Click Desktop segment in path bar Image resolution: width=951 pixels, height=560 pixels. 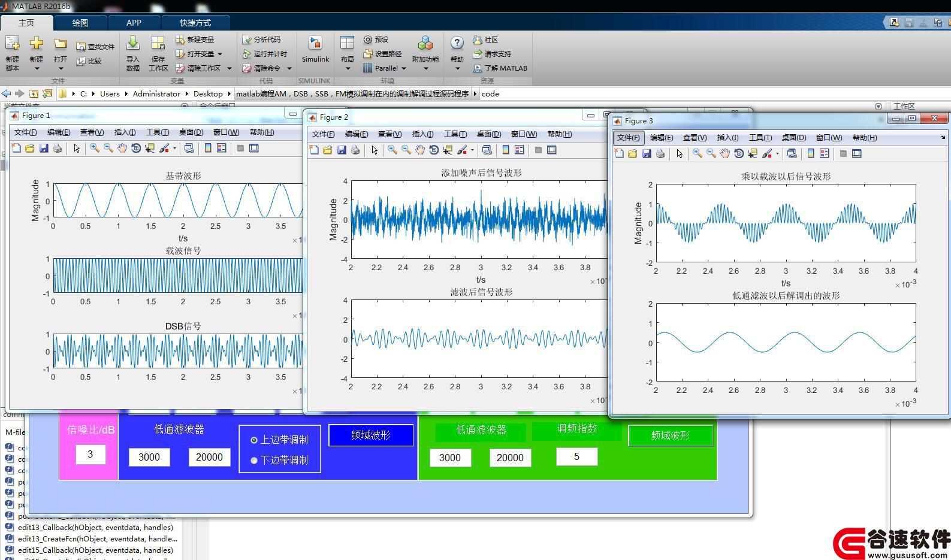[208, 93]
